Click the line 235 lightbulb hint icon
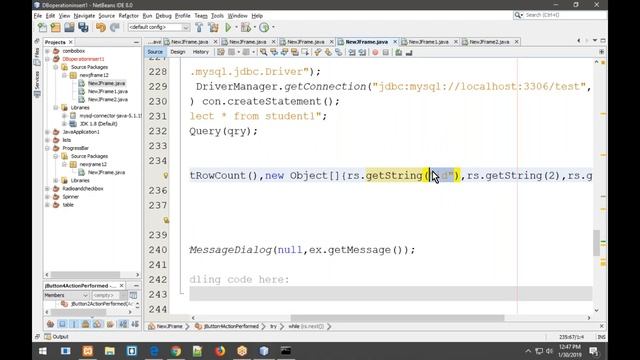 pyautogui.click(x=165, y=176)
